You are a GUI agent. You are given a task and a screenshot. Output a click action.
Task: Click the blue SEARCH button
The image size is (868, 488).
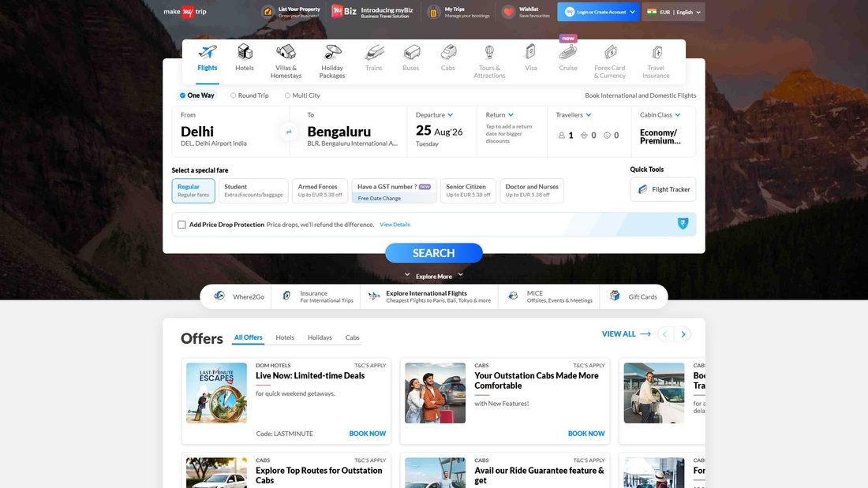[x=434, y=253]
